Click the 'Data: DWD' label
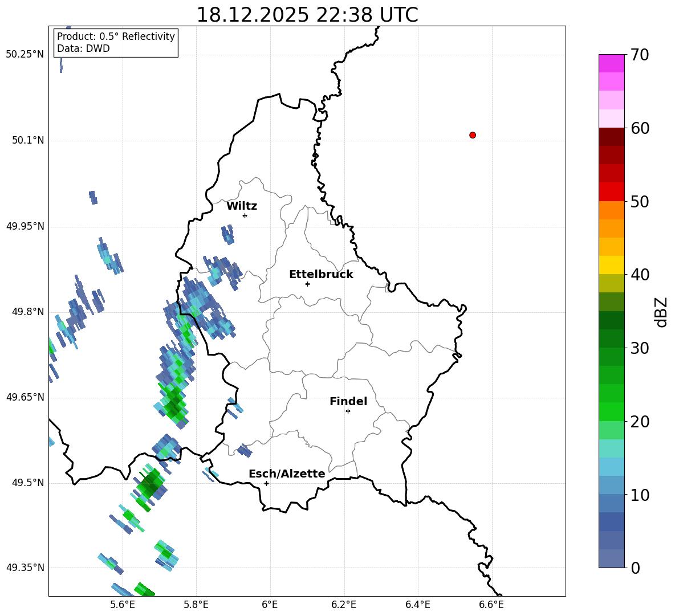This screenshot has height=616, width=675. click(83, 48)
